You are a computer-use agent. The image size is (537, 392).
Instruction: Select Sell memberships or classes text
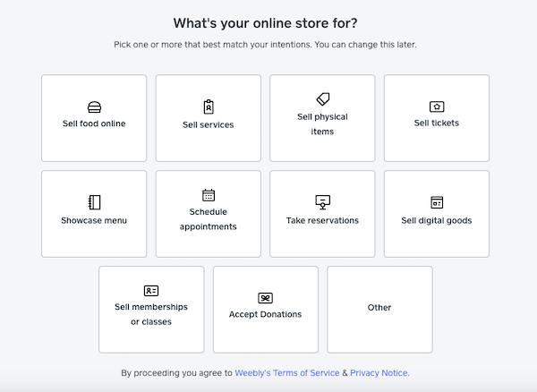click(x=151, y=314)
